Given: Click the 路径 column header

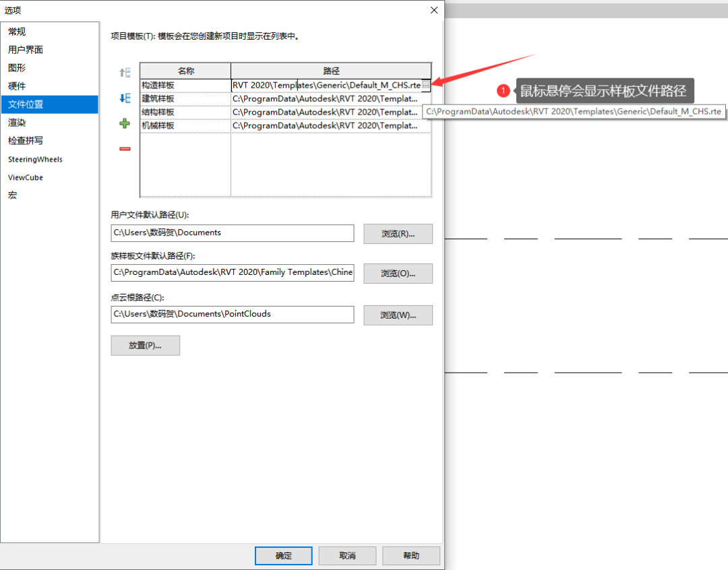Looking at the screenshot, I should point(331,71).
